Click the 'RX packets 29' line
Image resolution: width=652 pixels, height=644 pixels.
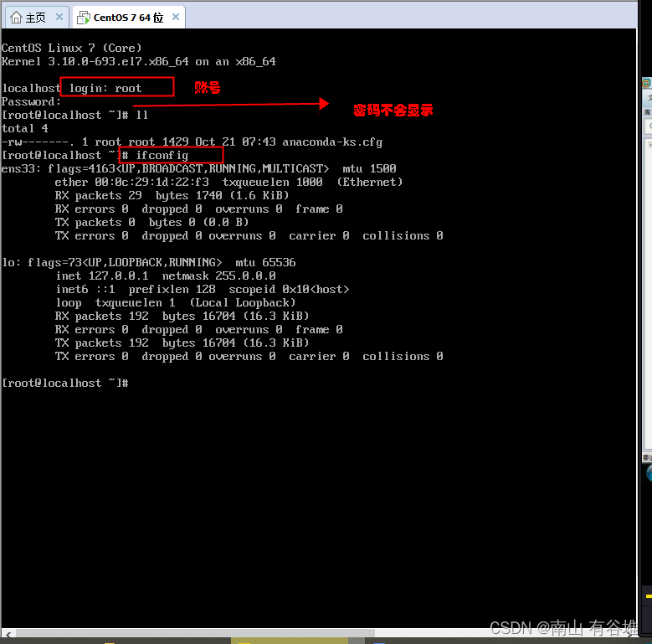click(172, 195)
